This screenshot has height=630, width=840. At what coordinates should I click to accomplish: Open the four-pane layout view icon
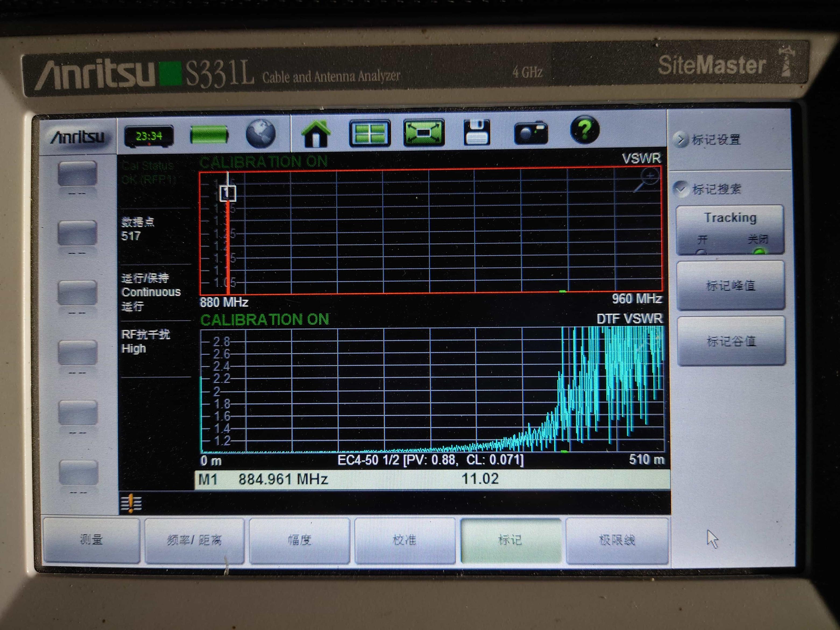[370, 133]
